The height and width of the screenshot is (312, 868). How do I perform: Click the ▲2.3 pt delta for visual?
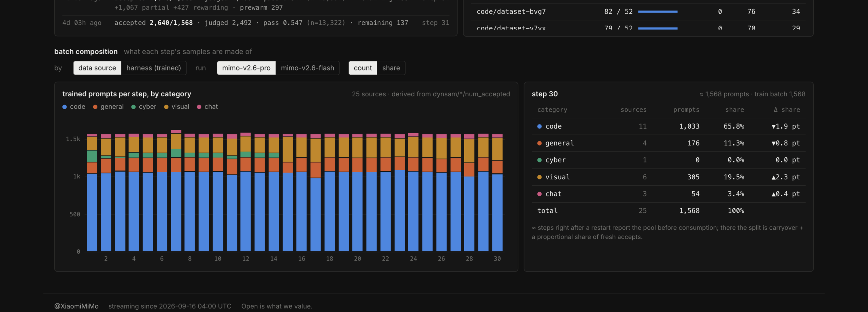pyautogui.click(x=786, y=177)
